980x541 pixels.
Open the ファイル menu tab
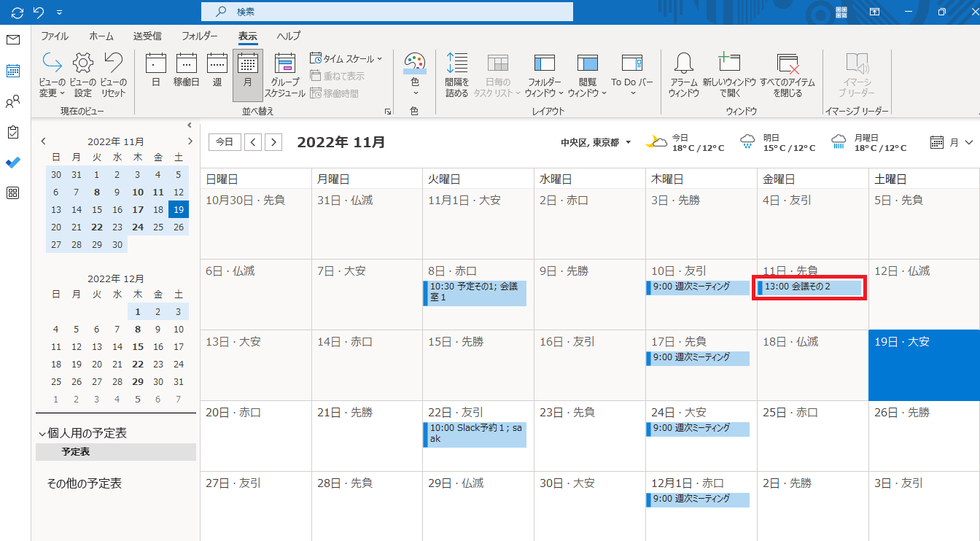pyautogui.click(x=55, y=36)
